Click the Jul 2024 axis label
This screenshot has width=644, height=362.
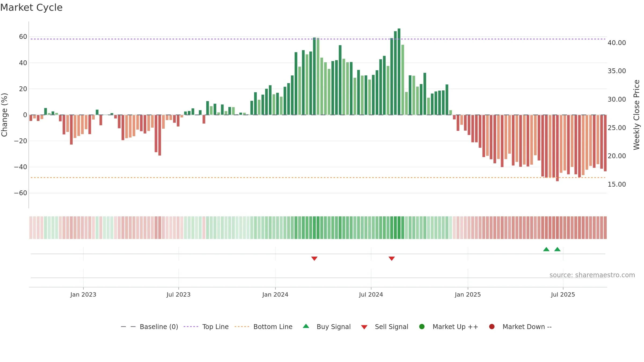371,294
